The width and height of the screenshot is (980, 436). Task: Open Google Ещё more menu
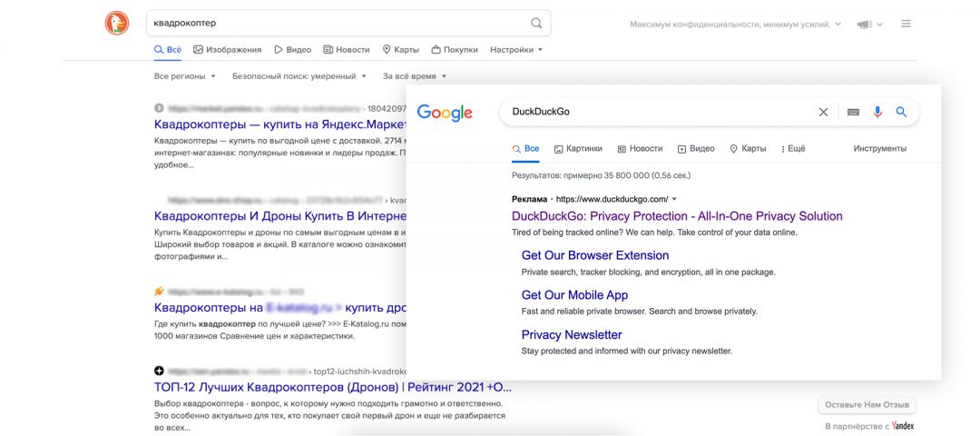(793, 149)
